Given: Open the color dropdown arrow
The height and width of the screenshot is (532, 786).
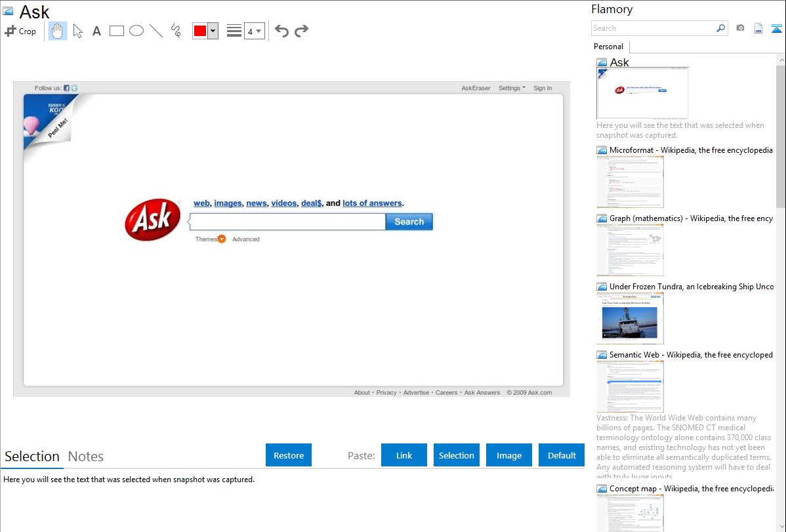Looking at the screenshot, I should point(213,31).
